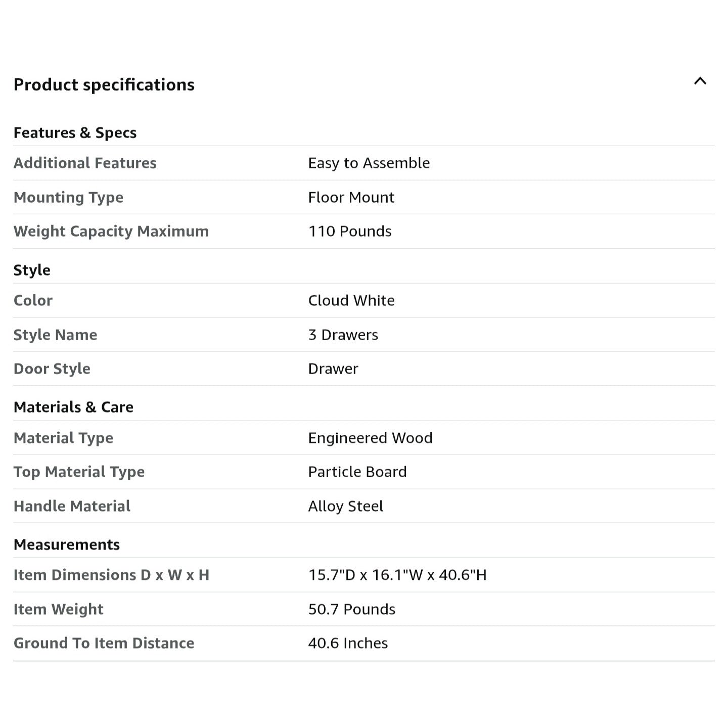
Task: Click the Floor Mount value
Action: 351,197
